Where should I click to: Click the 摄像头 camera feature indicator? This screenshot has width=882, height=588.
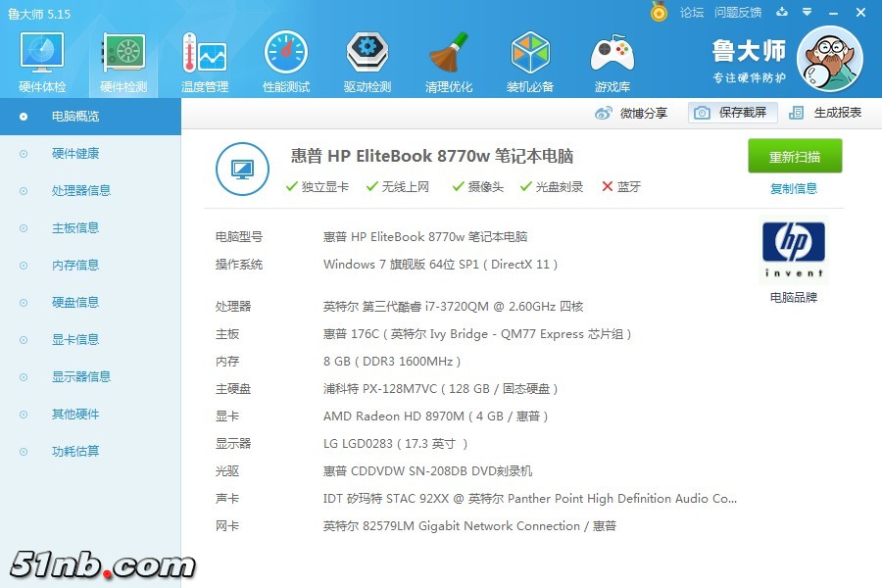click(x=478, y=187)
